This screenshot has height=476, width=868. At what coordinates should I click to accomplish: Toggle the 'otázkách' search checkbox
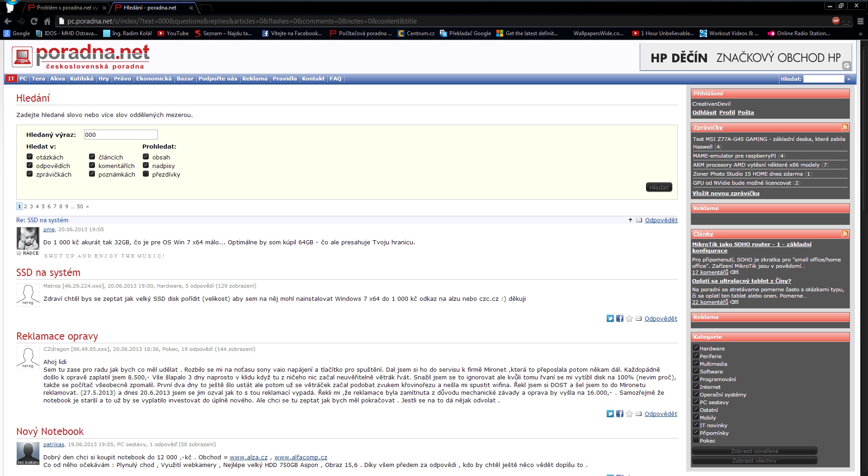click(30, 157)
